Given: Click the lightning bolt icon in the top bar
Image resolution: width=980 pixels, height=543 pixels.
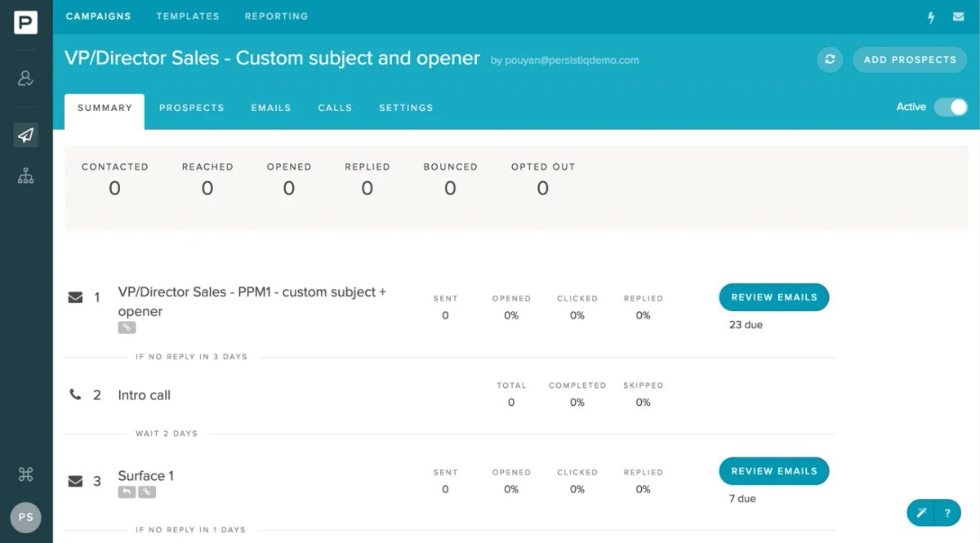Looking at the screenshot, I should 930,17.
